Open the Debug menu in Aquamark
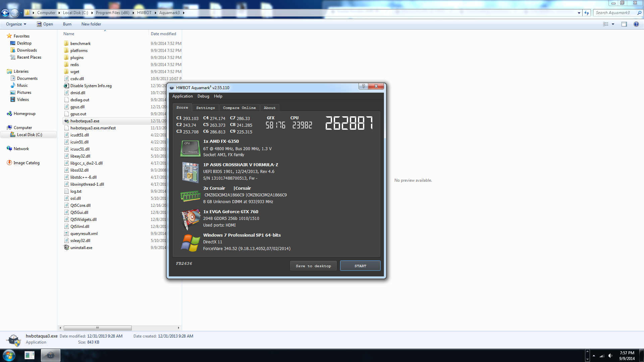The width and height of the screenshot is (644, 362). click(203, 96)
